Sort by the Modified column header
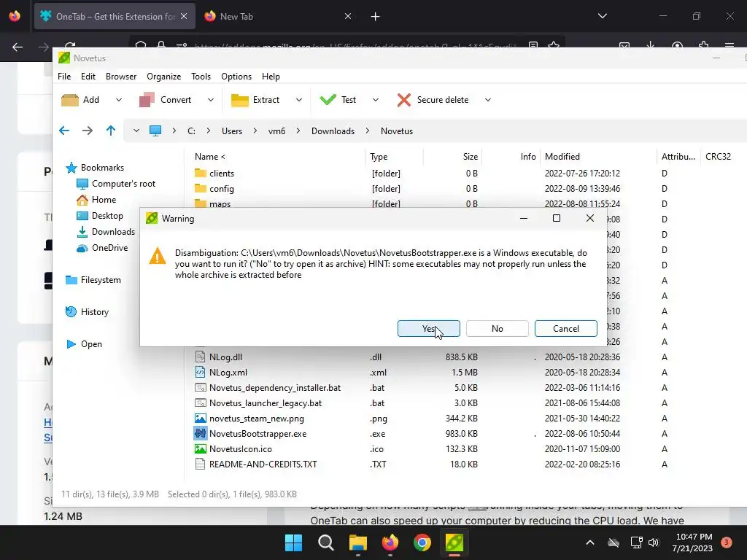Viewport: 747px width, 560px height. point(562,157)
